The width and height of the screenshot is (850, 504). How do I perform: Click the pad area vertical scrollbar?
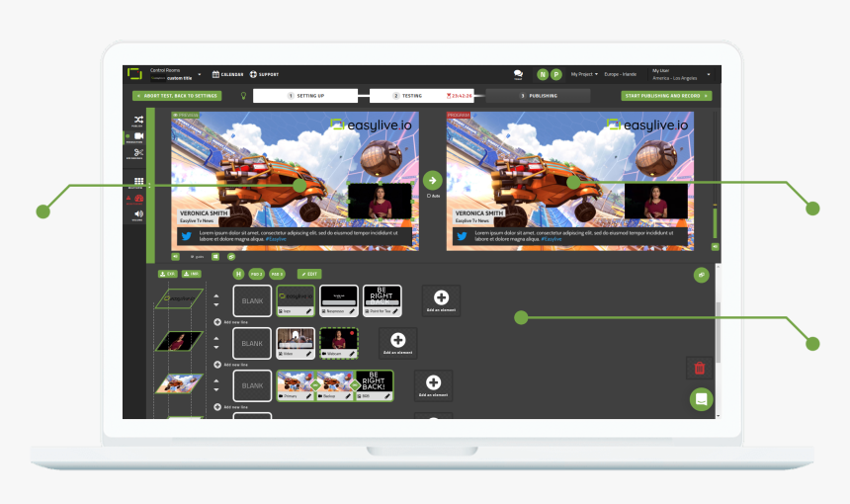[x=719, y=332]
